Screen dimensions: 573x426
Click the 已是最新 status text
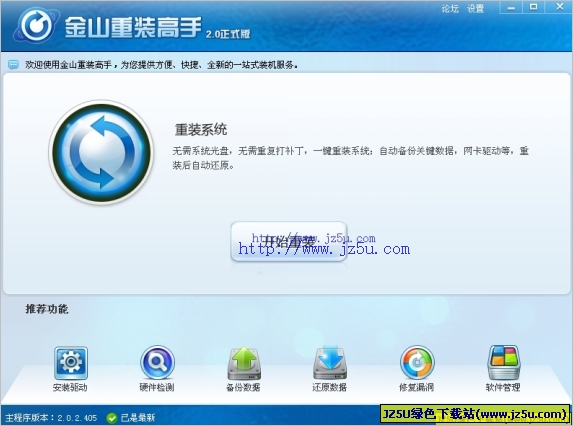(138, 418)
